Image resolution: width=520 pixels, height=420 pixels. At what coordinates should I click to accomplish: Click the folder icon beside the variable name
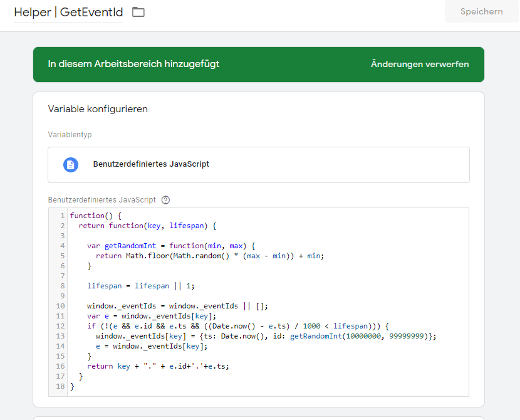[138, 12]
